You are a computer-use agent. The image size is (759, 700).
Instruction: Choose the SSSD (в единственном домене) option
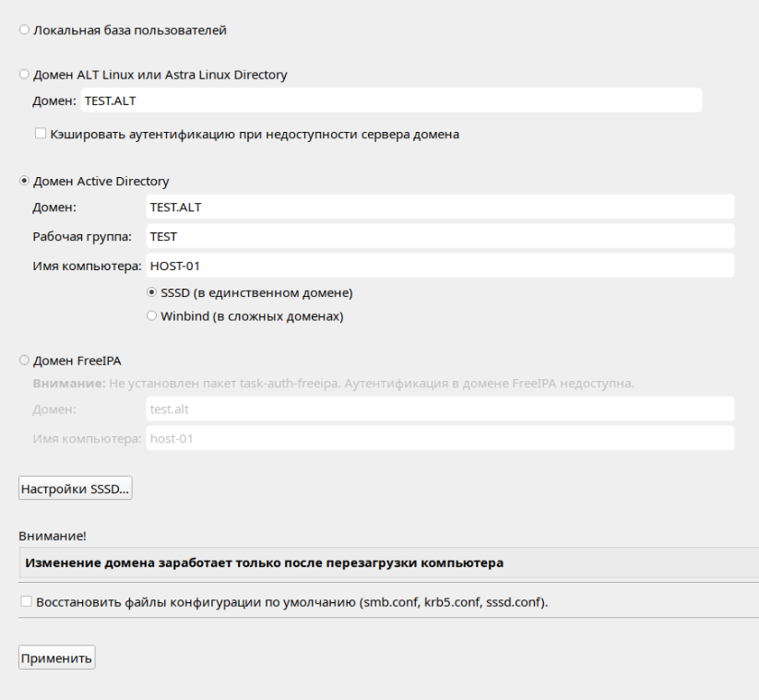151,292
